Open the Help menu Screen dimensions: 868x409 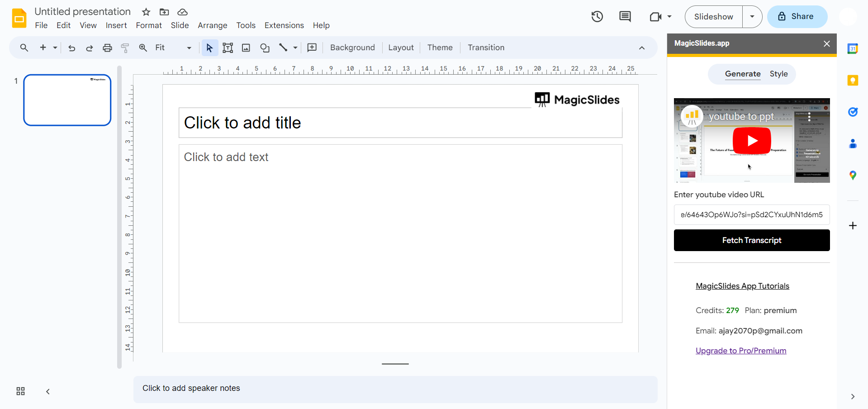click(321, 25)
